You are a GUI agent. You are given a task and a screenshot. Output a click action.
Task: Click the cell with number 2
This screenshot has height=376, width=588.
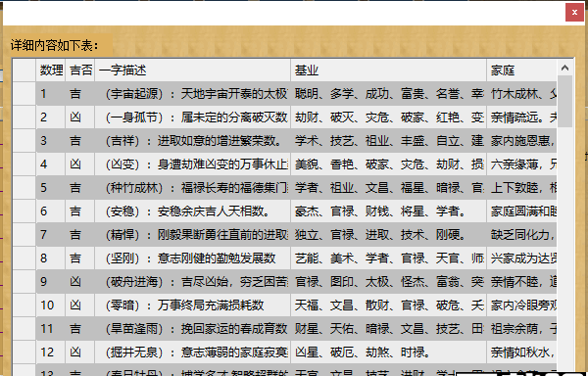[51, 117]
